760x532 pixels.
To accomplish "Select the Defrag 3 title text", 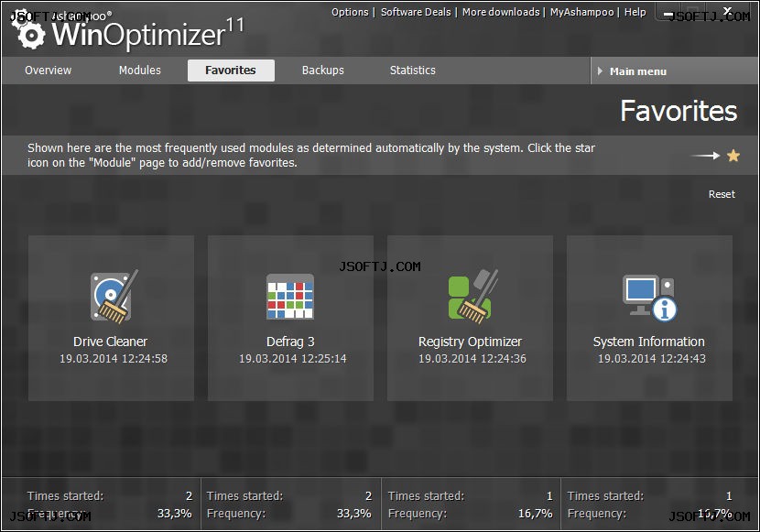I will 290,342.
